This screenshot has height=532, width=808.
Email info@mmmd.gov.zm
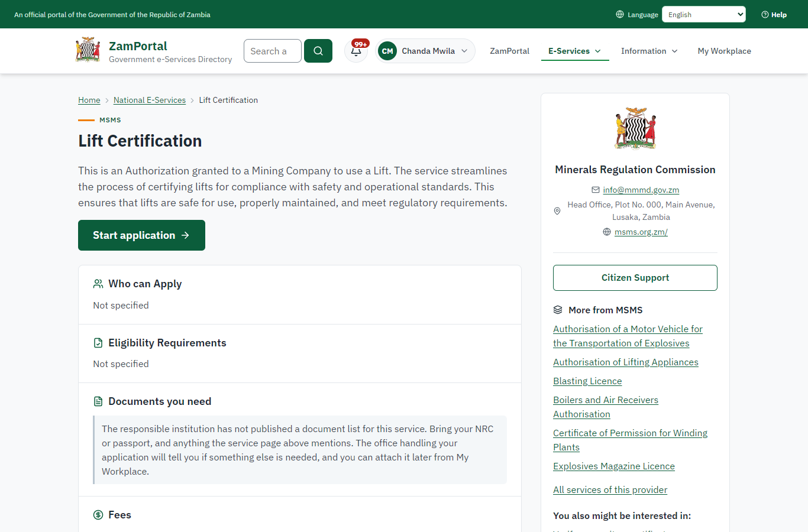(x=641, y=190)
